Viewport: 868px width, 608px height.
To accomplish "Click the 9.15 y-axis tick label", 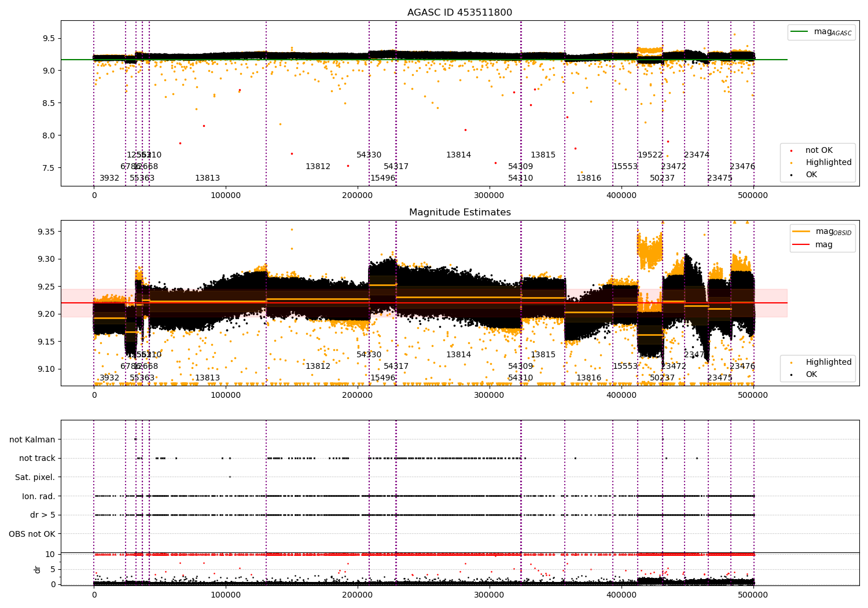I will (x=46, y=342).
